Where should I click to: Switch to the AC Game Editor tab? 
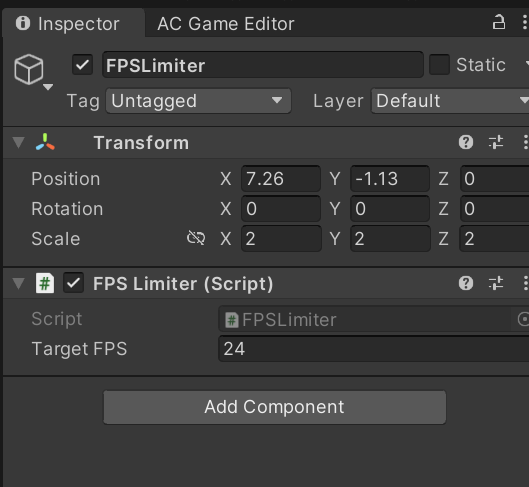pos(226,24)
